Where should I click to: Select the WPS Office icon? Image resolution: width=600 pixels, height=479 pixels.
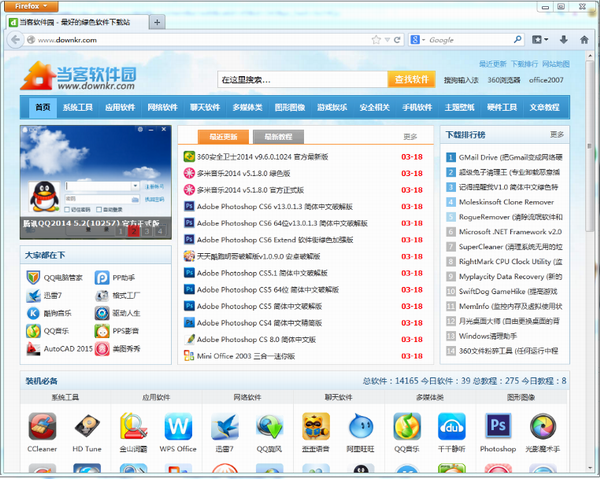tap(180, 428)
